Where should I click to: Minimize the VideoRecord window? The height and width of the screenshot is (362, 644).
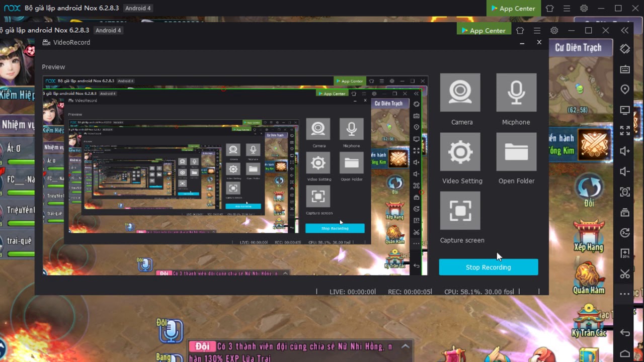(x=522, y=43)
